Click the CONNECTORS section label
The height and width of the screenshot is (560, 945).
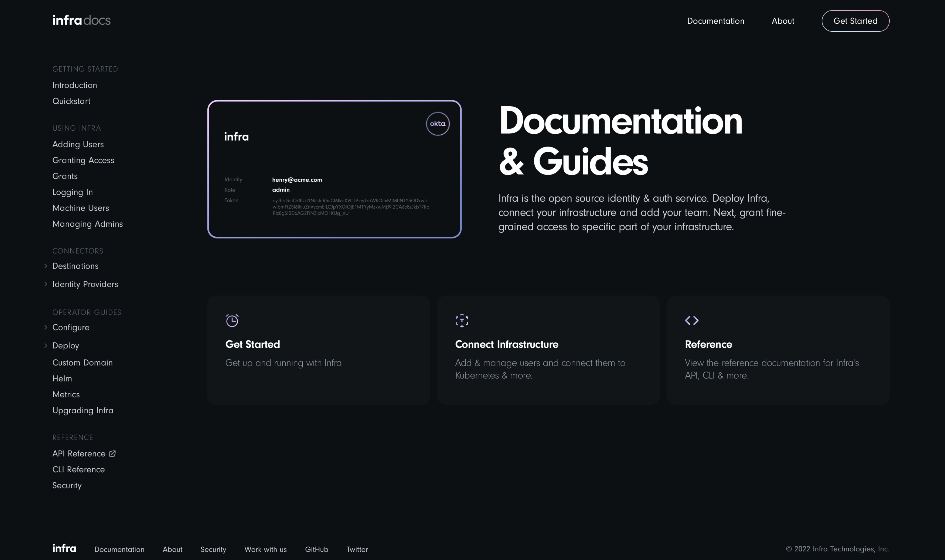(x=78, y=251)
